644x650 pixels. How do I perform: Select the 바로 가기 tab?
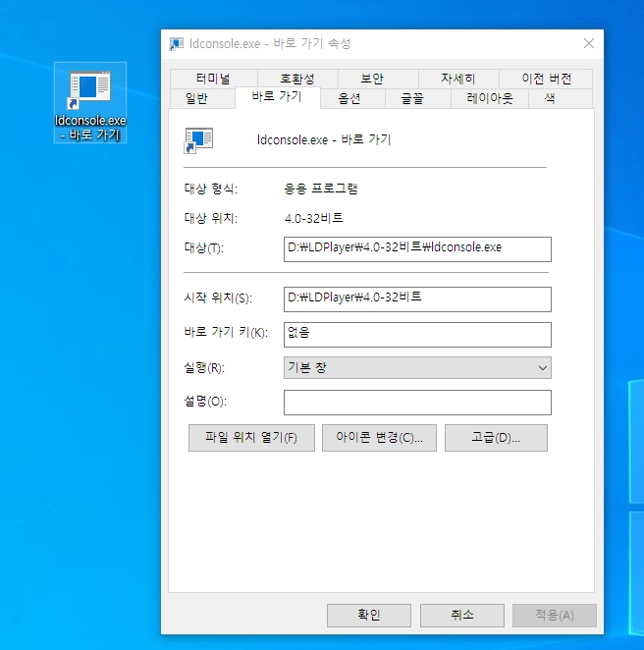[277, 97]
